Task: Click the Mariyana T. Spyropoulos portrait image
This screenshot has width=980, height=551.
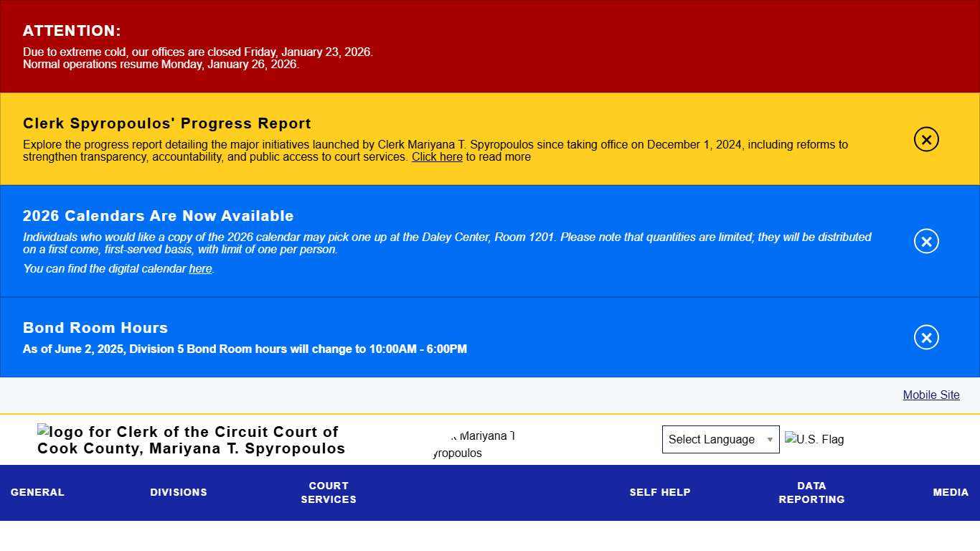Action: tap(473, 443)
